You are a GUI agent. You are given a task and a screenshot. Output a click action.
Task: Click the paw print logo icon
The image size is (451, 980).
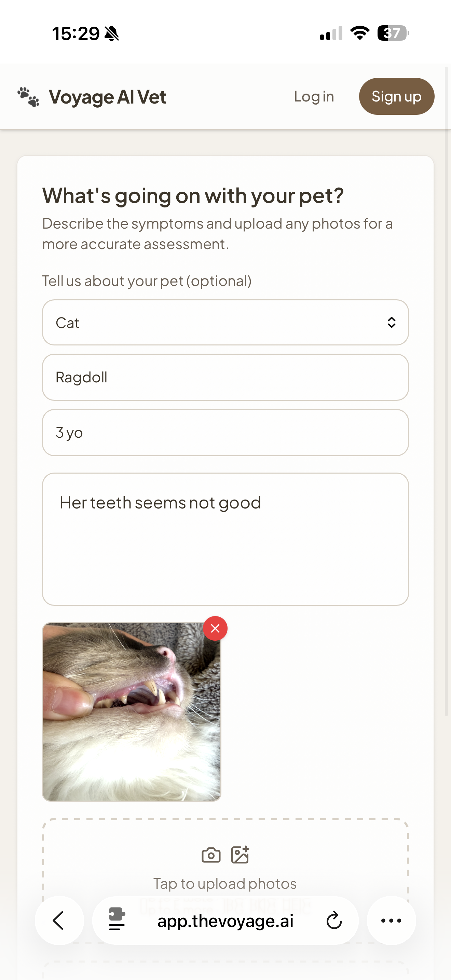pos(28,97)
